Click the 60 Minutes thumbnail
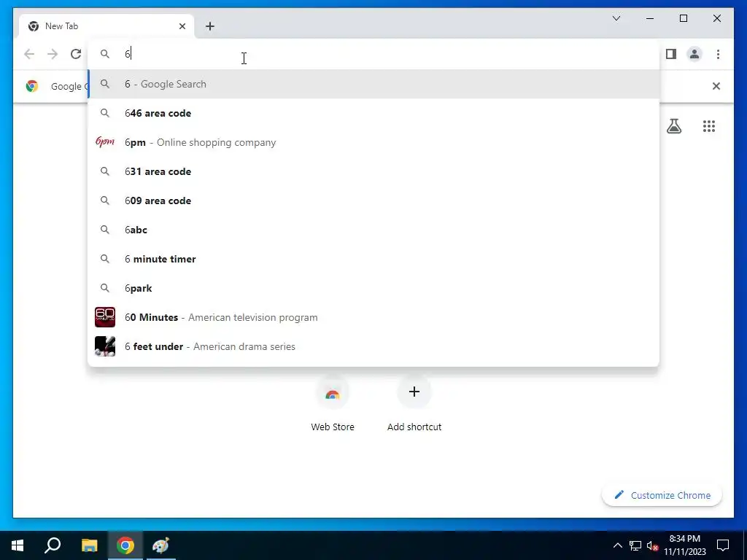 pos(105,317)
